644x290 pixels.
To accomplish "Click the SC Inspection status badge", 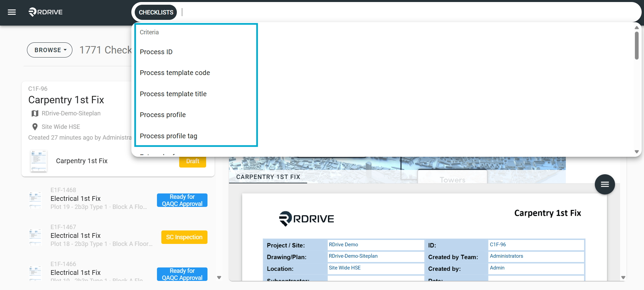I will click(184, 237).
